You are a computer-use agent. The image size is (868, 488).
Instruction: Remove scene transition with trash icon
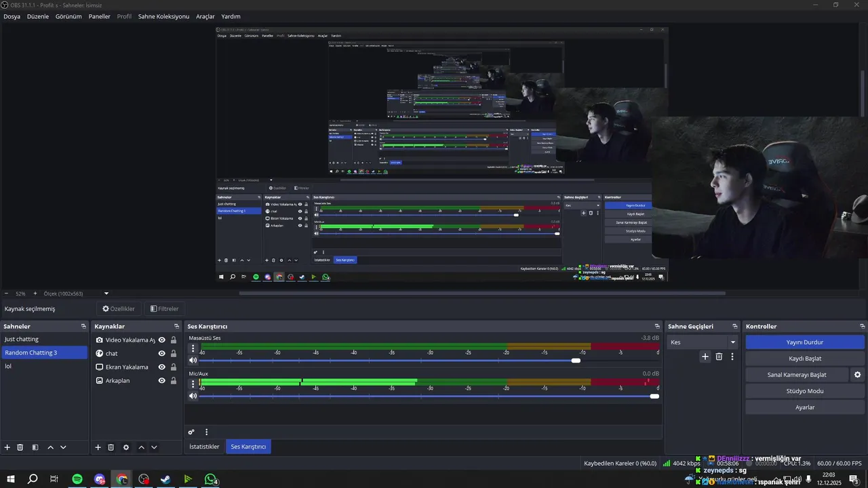click(719, 357)
